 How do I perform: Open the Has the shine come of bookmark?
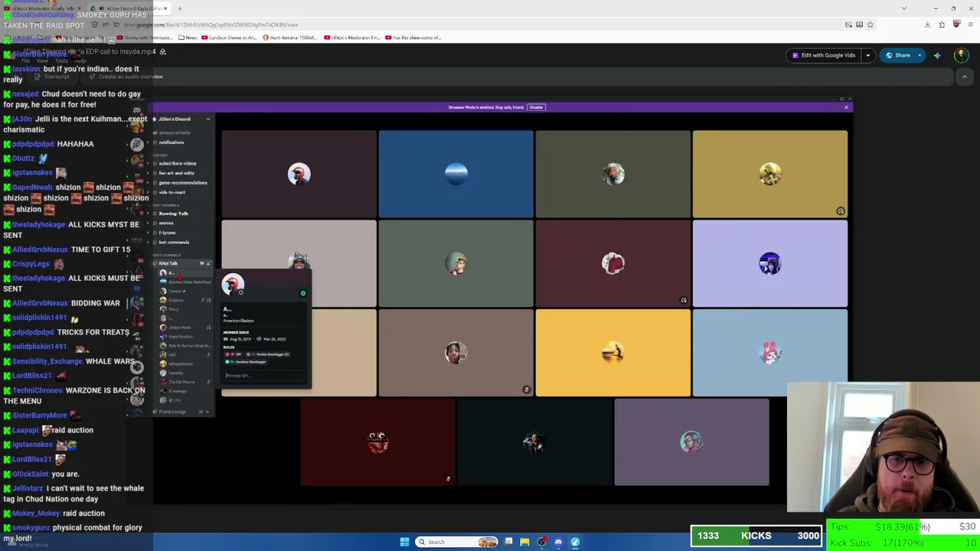coord(413,37)
